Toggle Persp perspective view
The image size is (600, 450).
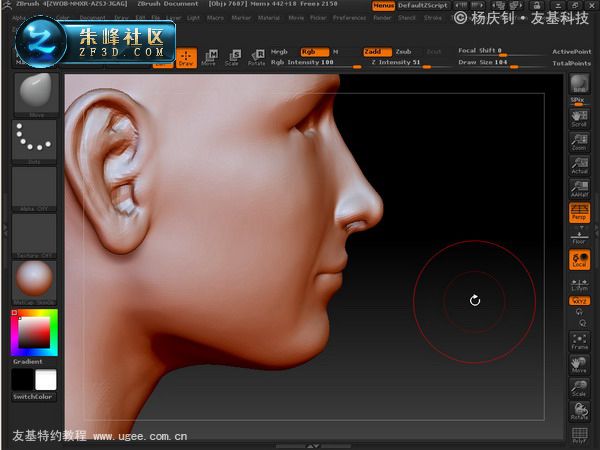point(579,212)
